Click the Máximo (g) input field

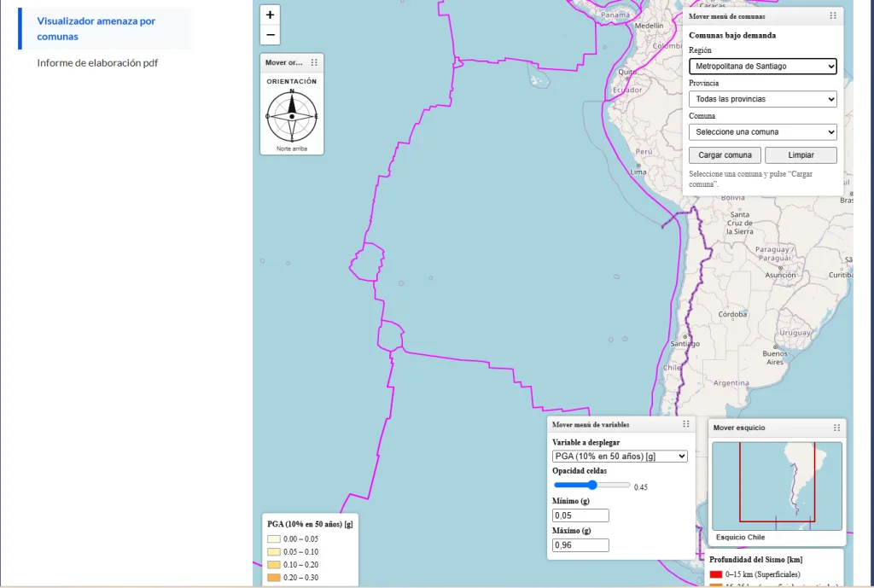[580, 545]
